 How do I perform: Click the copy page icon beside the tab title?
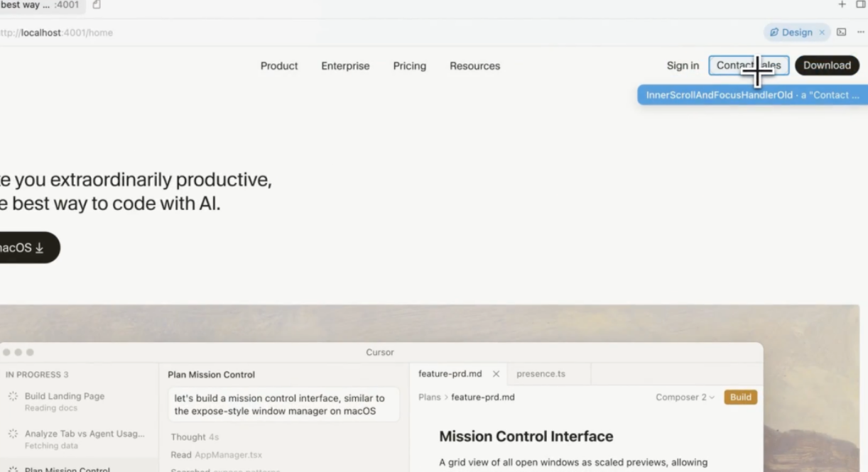tap(97, 5)
